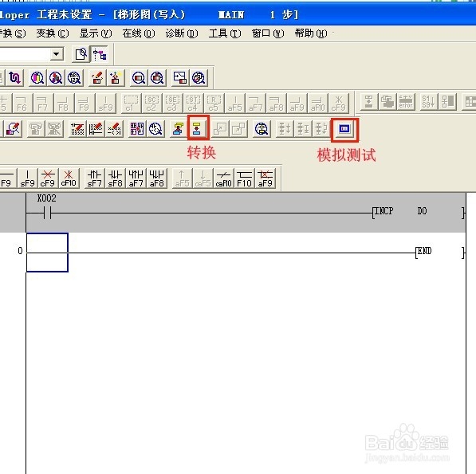Click the red pencil with -< >- symbols icon

tap(114, 129)
